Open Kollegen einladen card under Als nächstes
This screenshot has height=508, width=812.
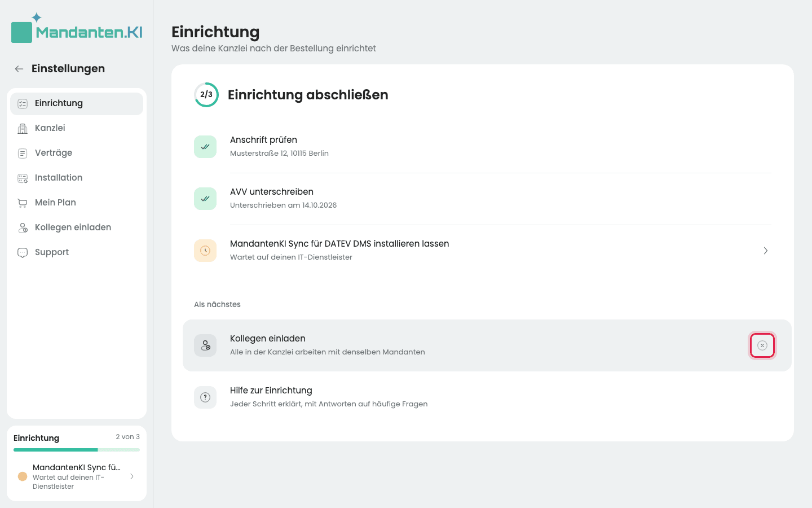pos(487,345)
